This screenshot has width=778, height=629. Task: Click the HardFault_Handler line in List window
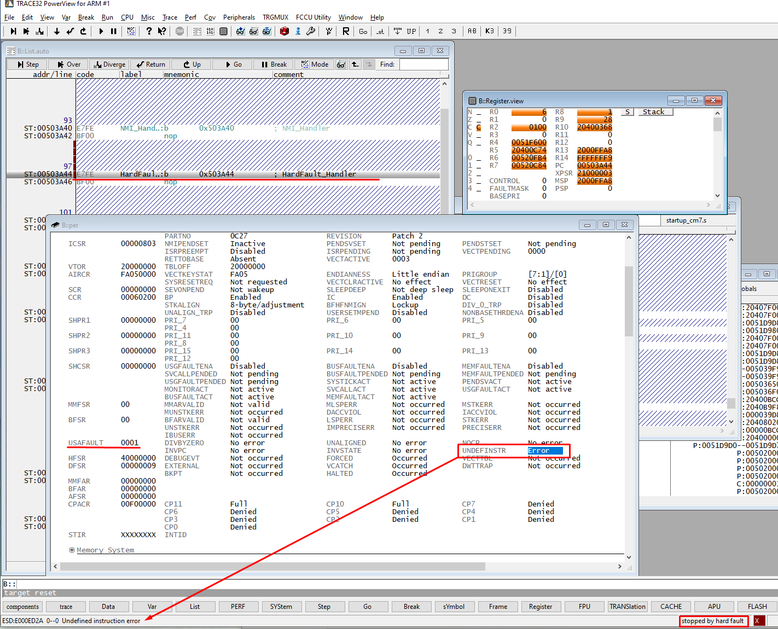(x=223, y=174)
